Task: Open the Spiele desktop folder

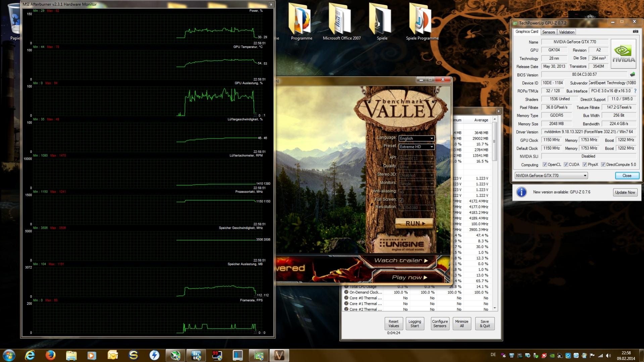Action: click(x=382, y=22)
